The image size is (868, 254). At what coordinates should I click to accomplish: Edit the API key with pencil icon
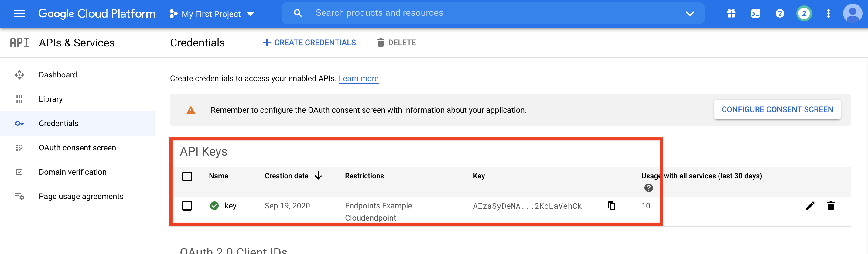click(x=810, y=205)
